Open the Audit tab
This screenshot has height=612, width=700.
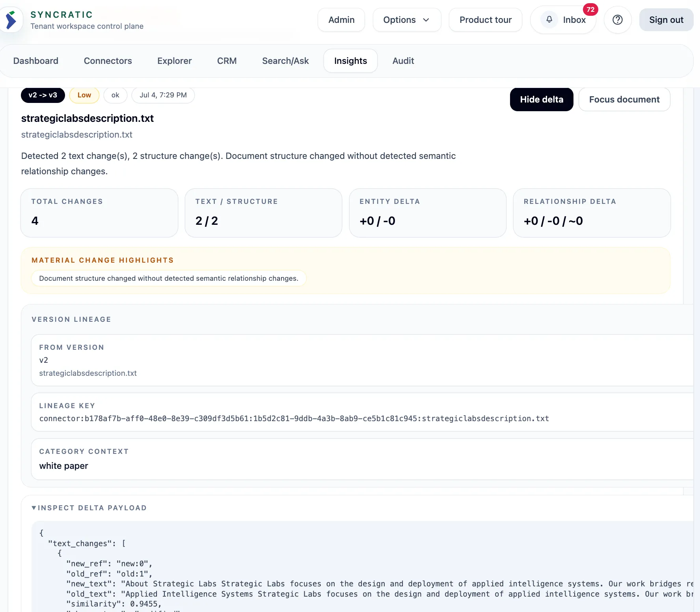(x=403, y=61)
